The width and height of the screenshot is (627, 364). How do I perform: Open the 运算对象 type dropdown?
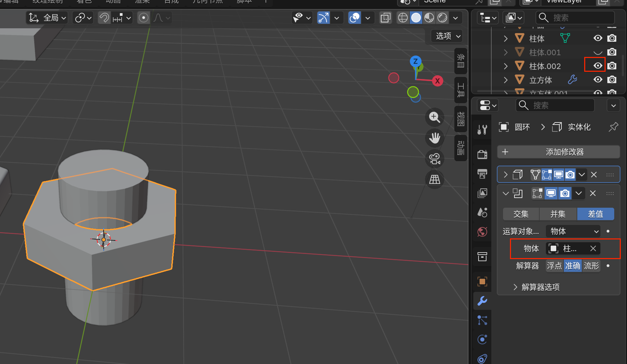573,231
